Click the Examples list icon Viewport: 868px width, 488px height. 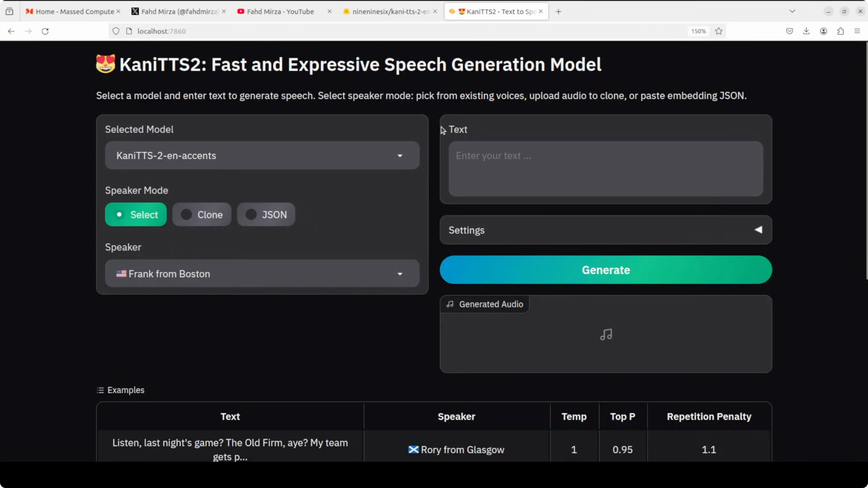click(100, 390)
